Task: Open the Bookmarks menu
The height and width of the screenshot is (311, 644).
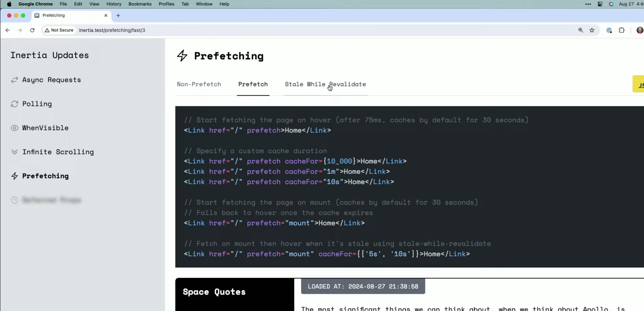Action: (140, 4)
